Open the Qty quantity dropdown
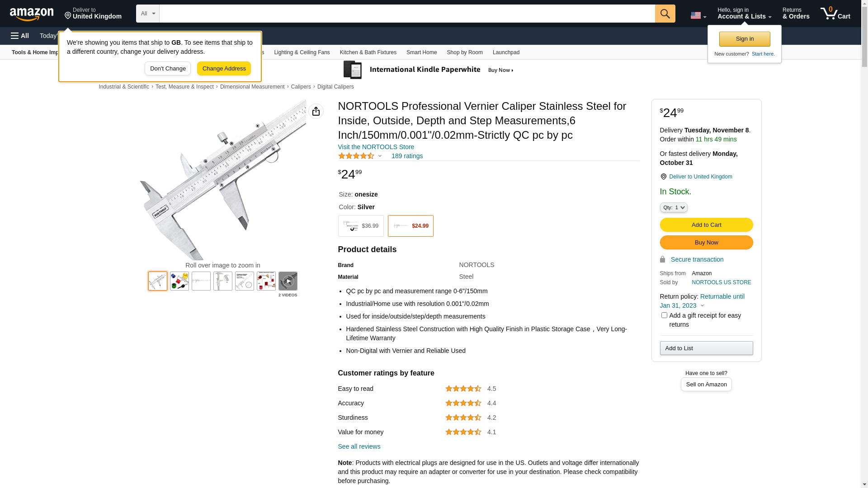The image size is (868, 488). tap(674, 207)
